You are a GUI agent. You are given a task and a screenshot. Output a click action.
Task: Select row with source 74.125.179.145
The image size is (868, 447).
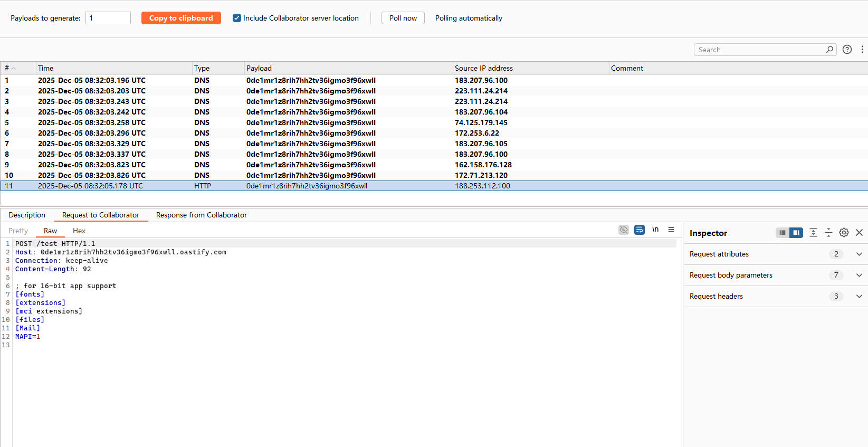click(434, 122)
